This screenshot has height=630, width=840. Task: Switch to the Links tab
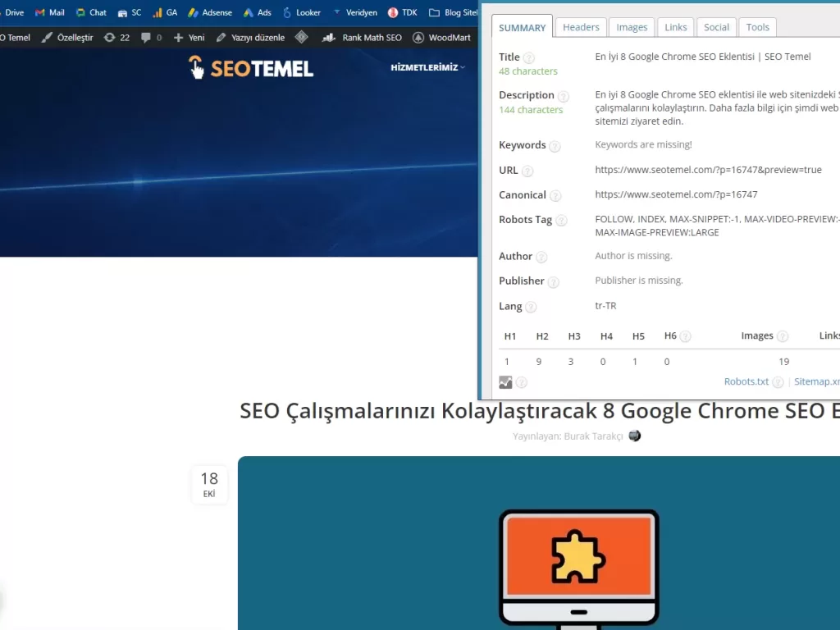pos(676,27)
